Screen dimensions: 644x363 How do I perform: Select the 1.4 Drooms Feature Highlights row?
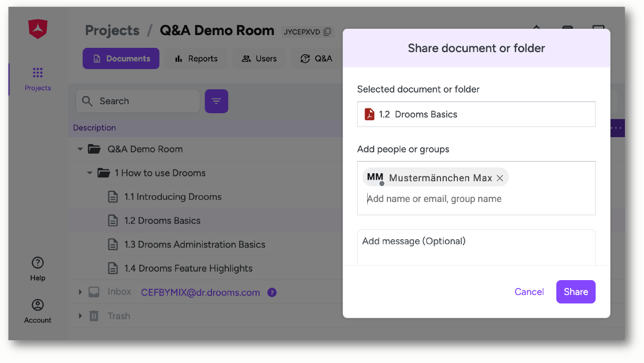click(x=205, y=268)
